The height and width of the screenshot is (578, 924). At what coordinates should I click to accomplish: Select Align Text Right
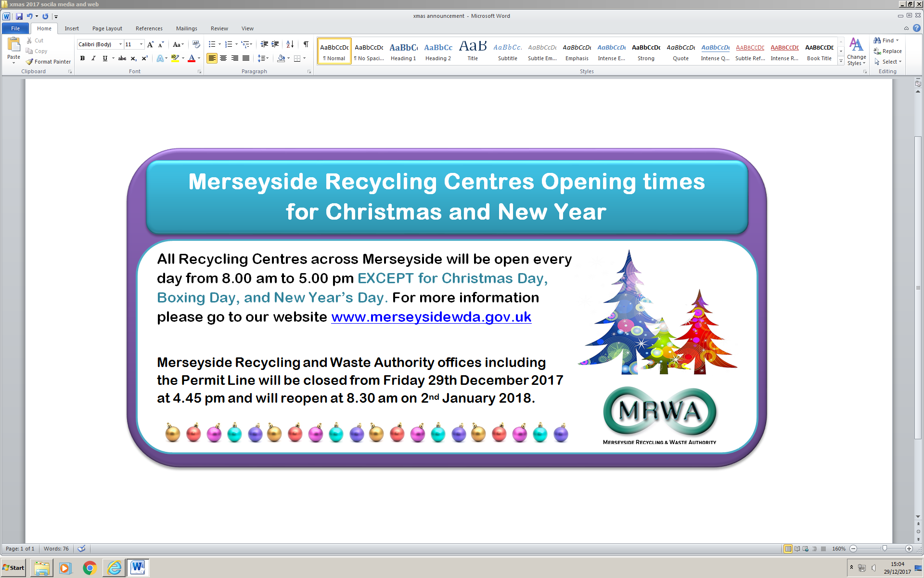click(x=235, y=58)
